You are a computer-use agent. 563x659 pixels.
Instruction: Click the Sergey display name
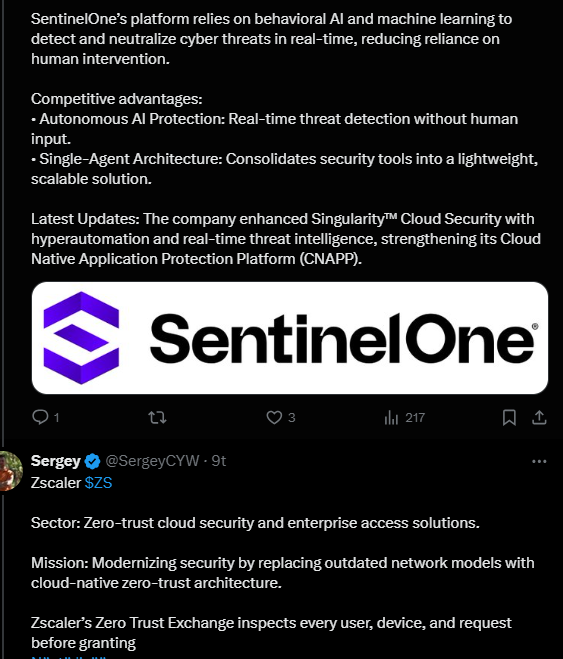click(x=55, y=461)
